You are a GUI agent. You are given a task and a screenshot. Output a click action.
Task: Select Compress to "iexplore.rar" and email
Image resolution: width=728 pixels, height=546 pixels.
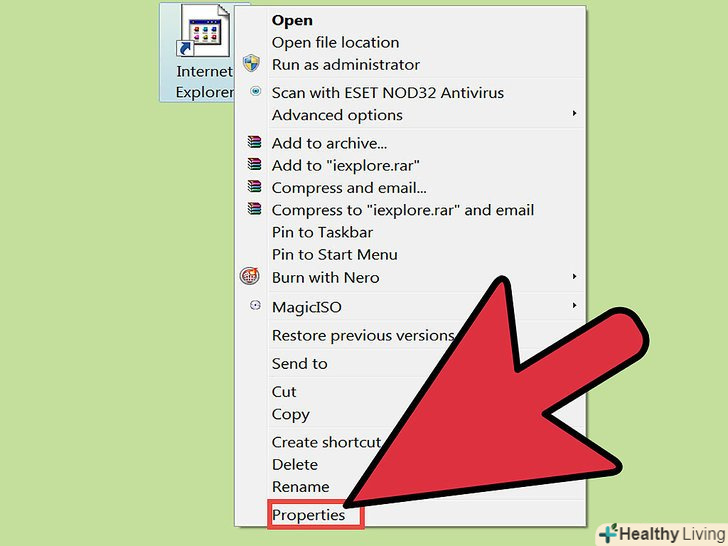pos(403,210)
